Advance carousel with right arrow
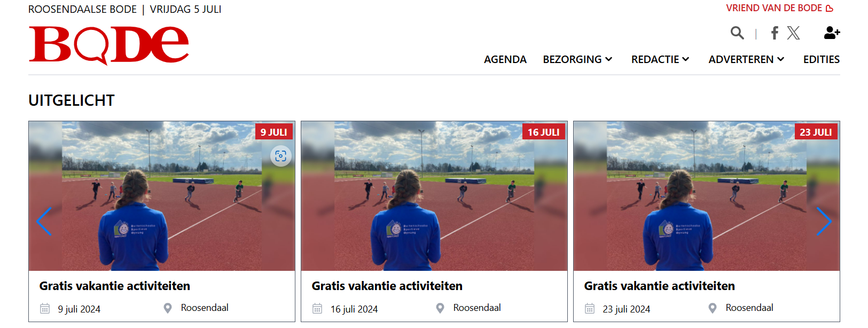 [824, 221]
